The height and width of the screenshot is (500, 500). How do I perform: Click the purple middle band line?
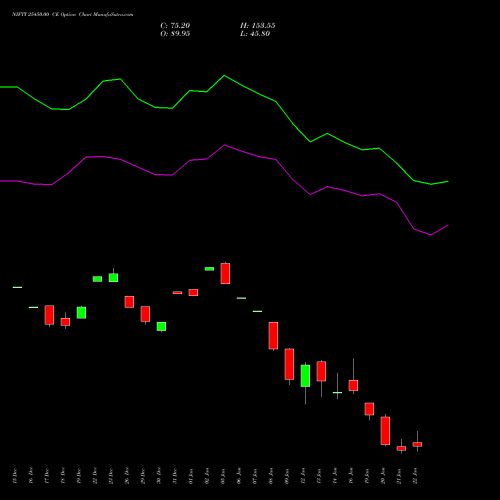pyautogui.click(x=224, y=146)
